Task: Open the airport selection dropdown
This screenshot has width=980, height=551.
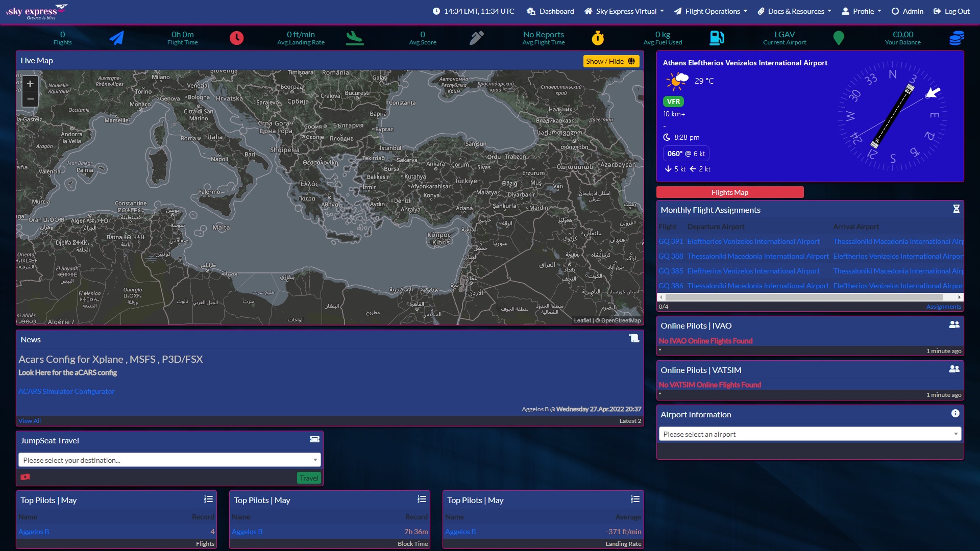Action: pyautogui.click(x=810, y=434)
